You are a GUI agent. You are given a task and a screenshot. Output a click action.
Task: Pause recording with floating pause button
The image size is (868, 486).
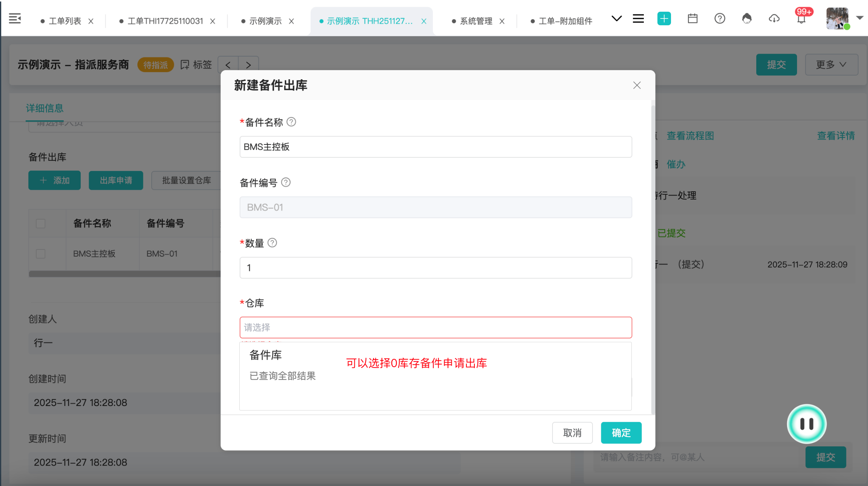(806, 424)
